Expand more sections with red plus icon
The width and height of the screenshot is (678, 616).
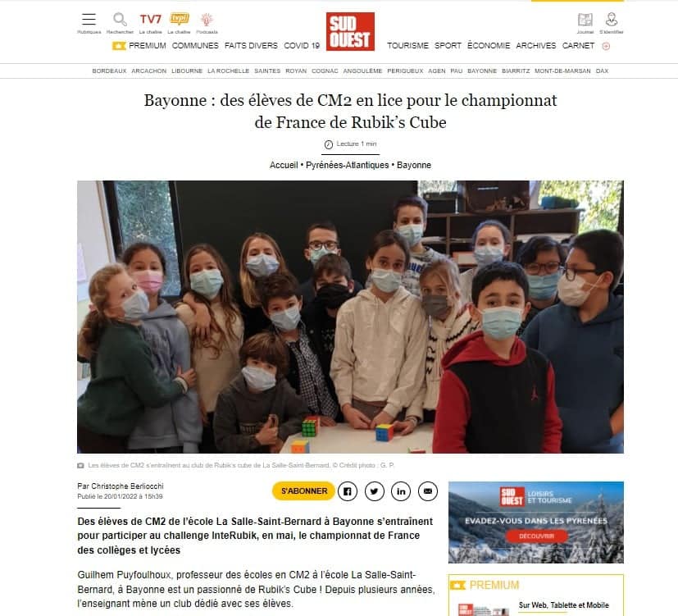(606, 46)
